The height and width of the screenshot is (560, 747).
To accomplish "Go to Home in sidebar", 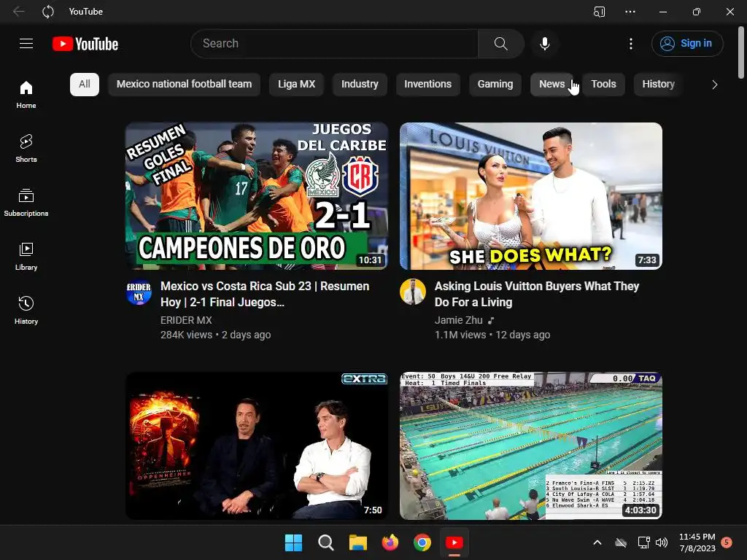I will [26, 95].
